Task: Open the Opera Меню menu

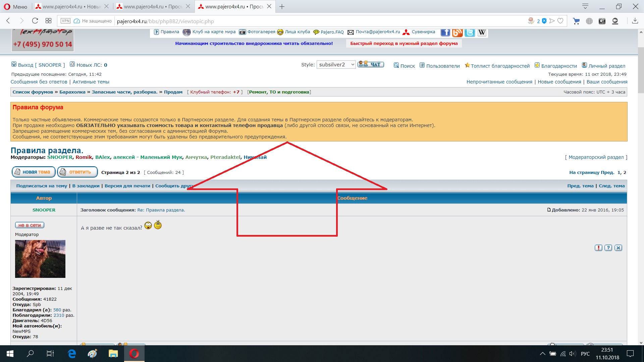Action: 16,7
